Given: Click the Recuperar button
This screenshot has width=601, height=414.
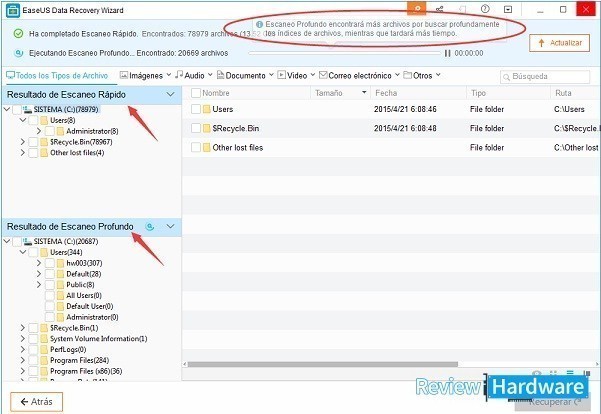Looking at the screenshot, I should click(554, 402).
